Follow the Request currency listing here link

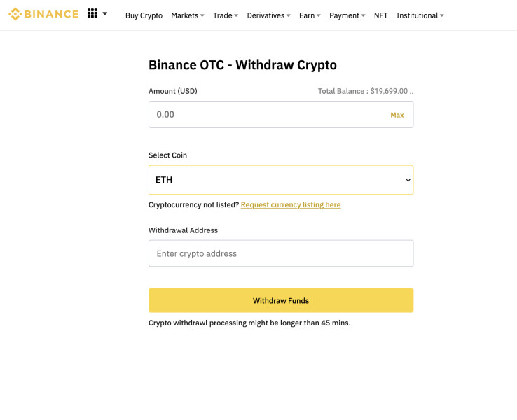point(291,205)
